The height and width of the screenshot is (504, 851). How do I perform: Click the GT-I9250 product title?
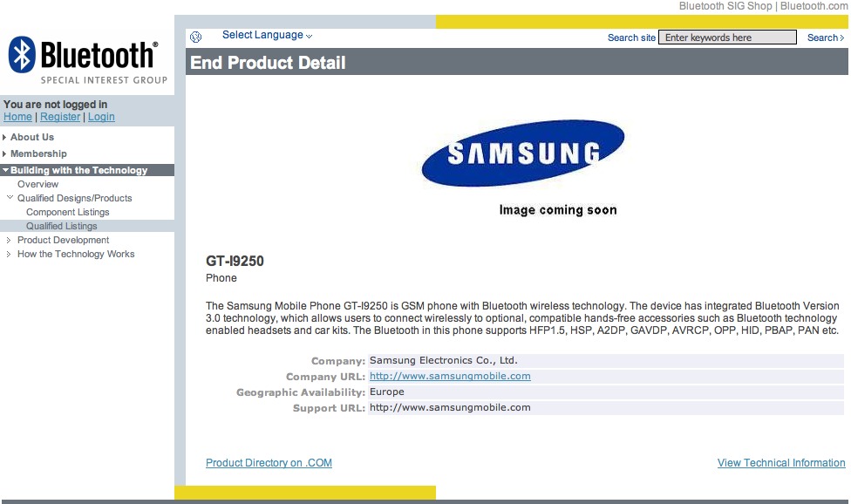pos(235,261)
